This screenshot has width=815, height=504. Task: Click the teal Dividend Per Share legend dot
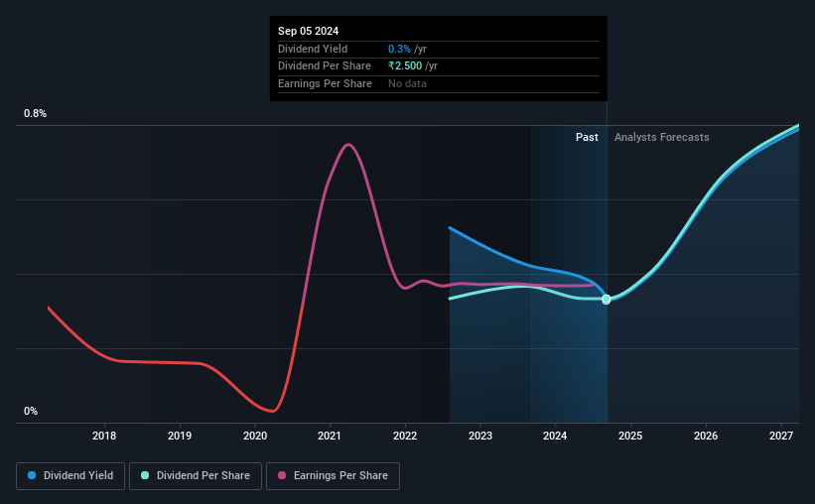145,475
